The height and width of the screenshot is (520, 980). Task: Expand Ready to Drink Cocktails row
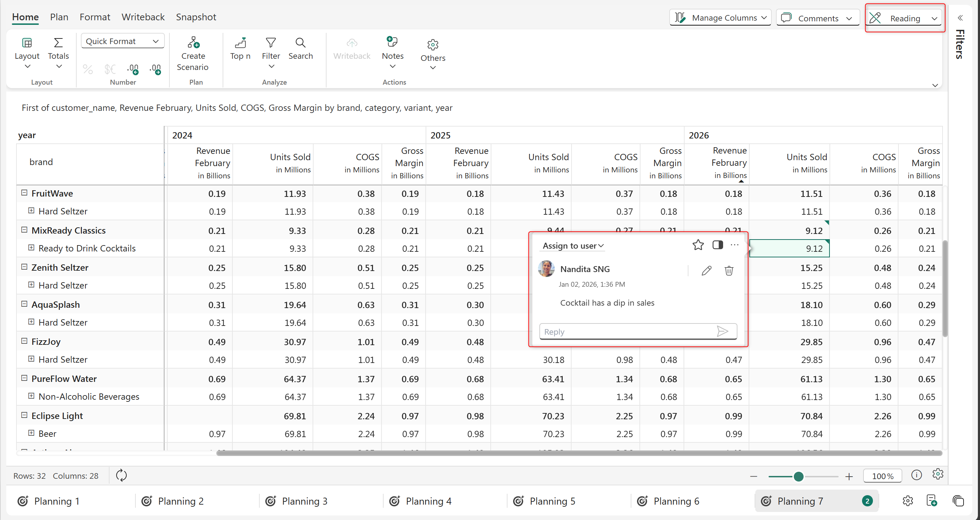tap(31, 248)
